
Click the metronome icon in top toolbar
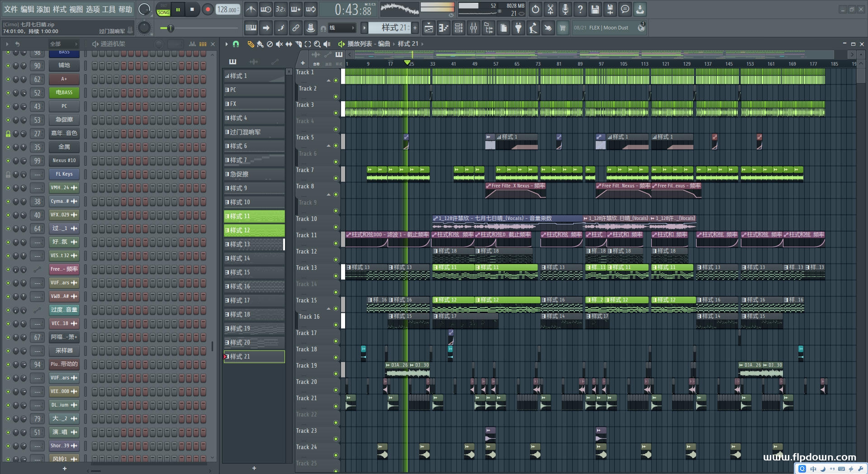(251, 9)
